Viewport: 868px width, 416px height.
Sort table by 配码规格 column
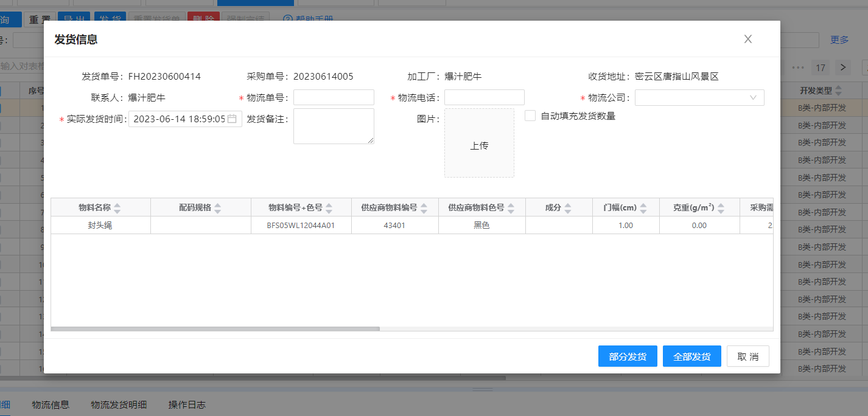(x=218, y=208)
